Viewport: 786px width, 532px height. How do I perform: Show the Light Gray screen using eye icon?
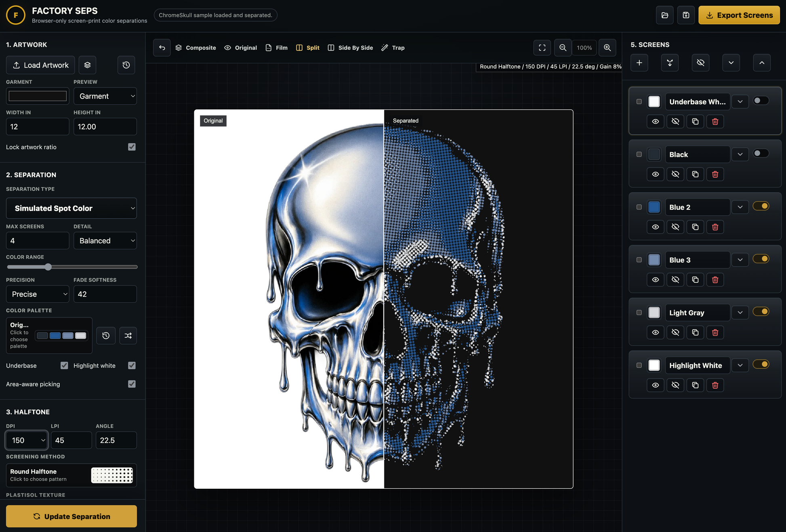(x=656, y=332)
